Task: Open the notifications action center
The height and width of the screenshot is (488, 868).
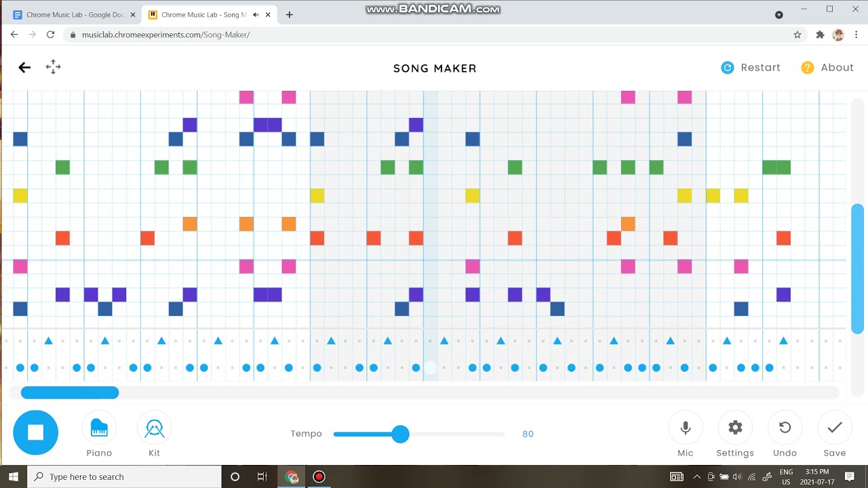Action: (849, 476)
